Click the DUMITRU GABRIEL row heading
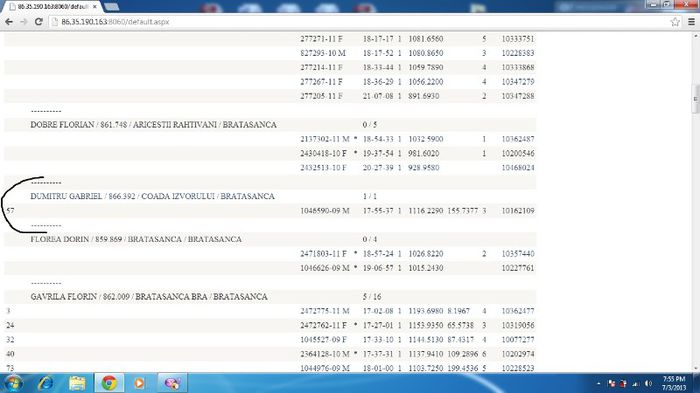 [153, 196]
